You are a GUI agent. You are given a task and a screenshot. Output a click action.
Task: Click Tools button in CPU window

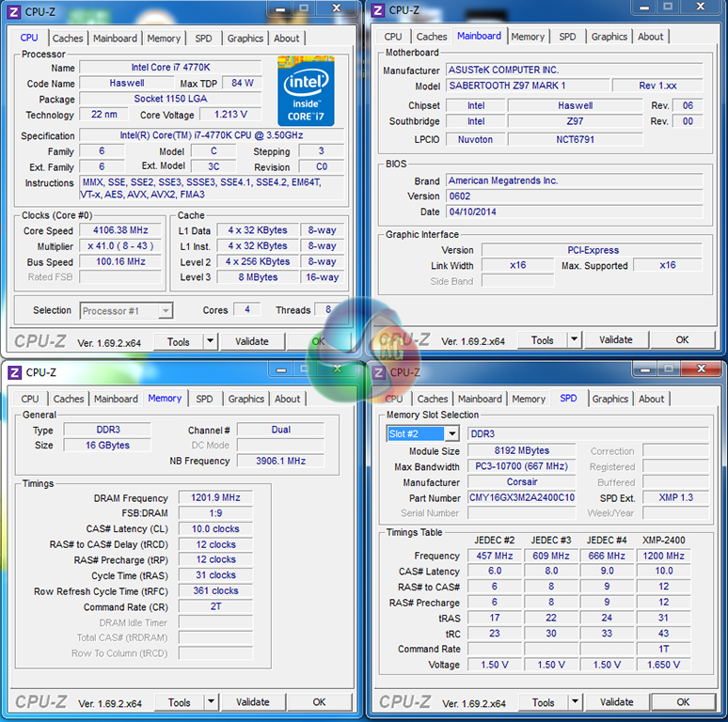point(179,342)
